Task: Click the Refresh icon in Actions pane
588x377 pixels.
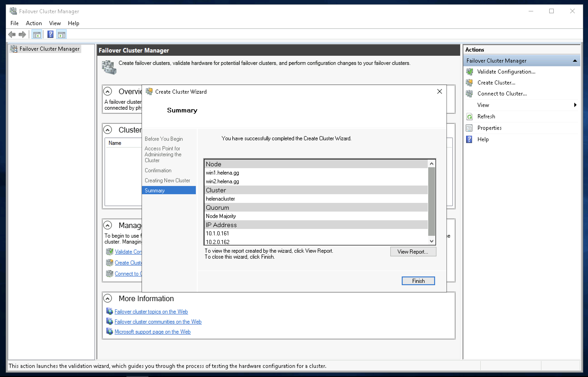Action: [470, 117]
